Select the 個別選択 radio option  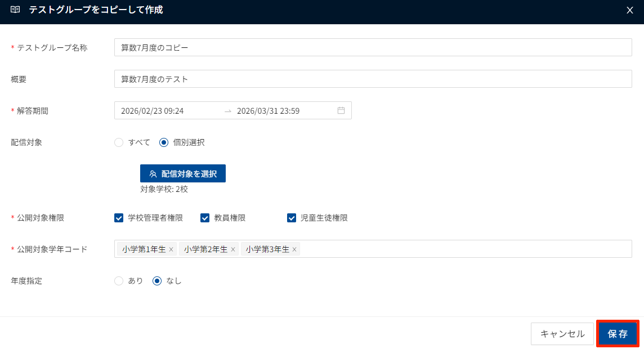pyautogui.click(x=164, y=142)
